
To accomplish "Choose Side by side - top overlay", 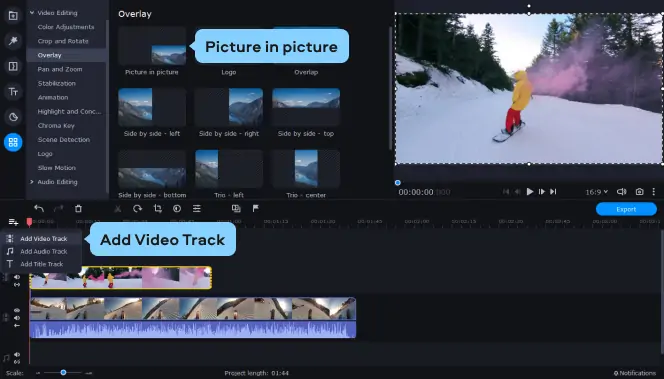I will [306, 107].
